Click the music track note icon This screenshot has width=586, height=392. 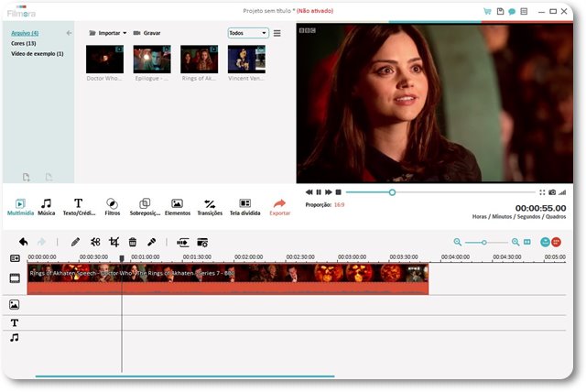pos(15,338)
